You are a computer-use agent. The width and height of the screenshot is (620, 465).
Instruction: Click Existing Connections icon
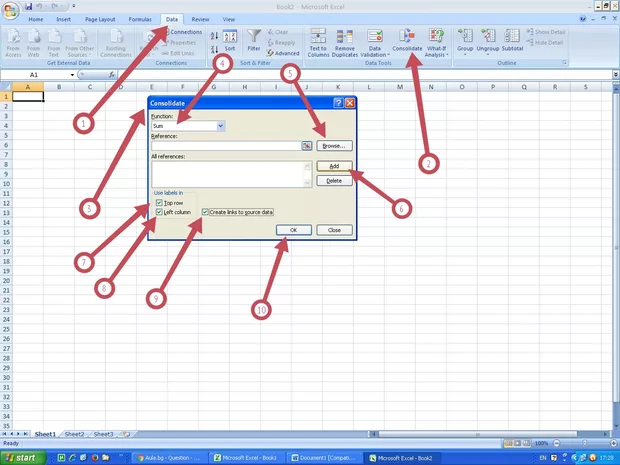(116, 43)
